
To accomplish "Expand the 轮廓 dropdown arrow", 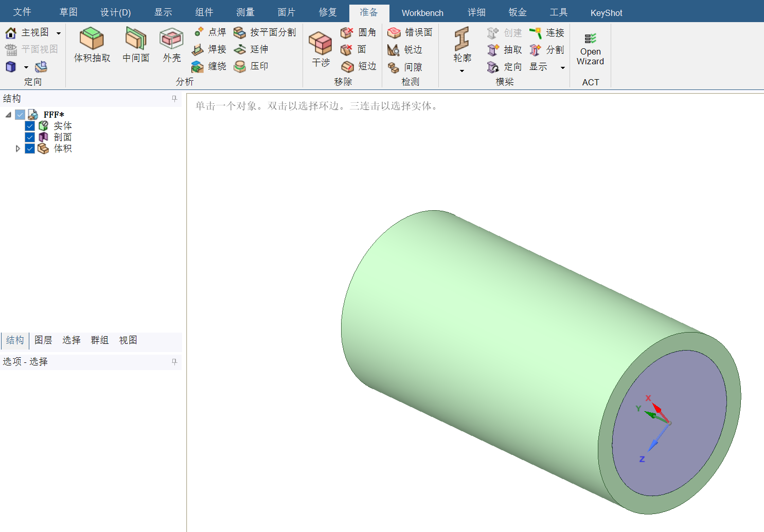I will click(x=462, y=71).
